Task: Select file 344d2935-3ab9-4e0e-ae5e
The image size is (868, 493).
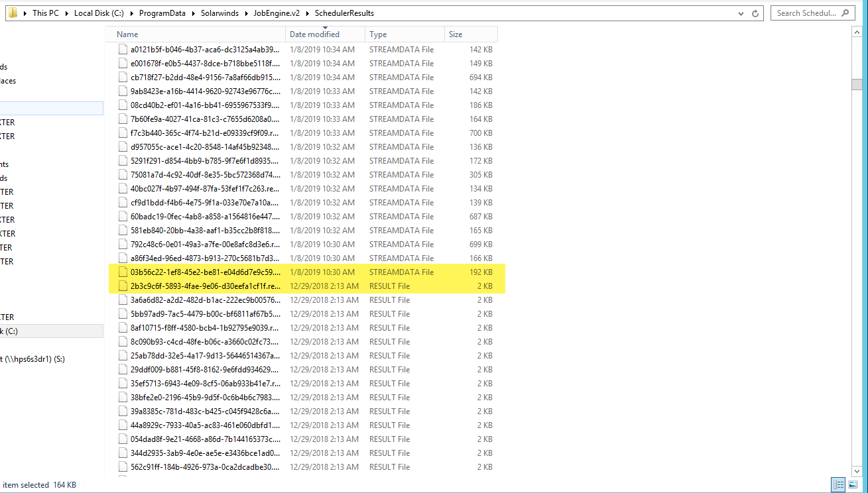Action: 206,453
